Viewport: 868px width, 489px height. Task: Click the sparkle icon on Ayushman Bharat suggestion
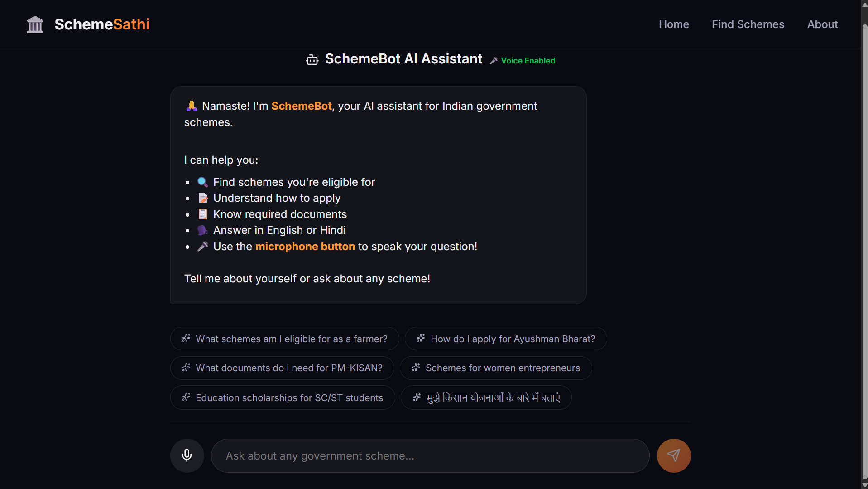click(x=421, y=339)
